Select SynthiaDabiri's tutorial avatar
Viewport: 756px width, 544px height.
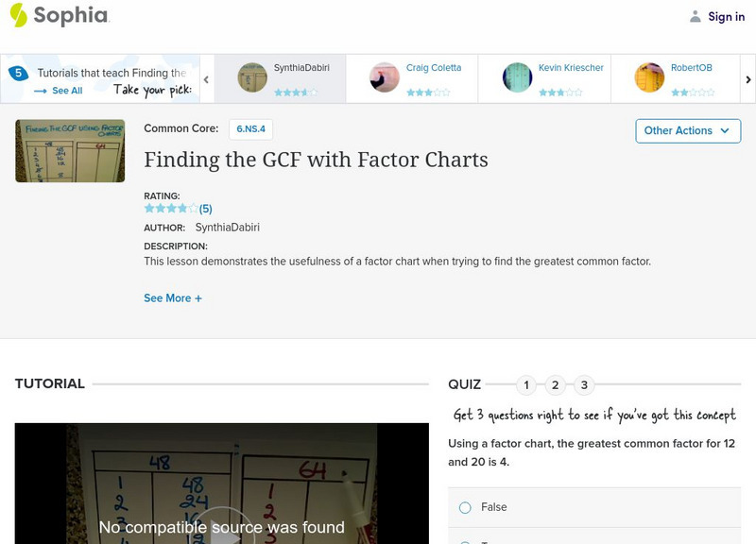click(252, 77)
